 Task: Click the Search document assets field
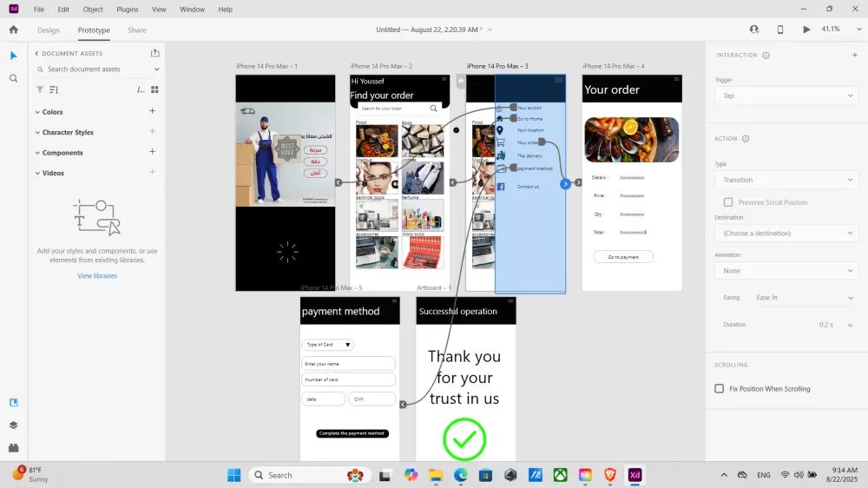click(x=97, y=69)
